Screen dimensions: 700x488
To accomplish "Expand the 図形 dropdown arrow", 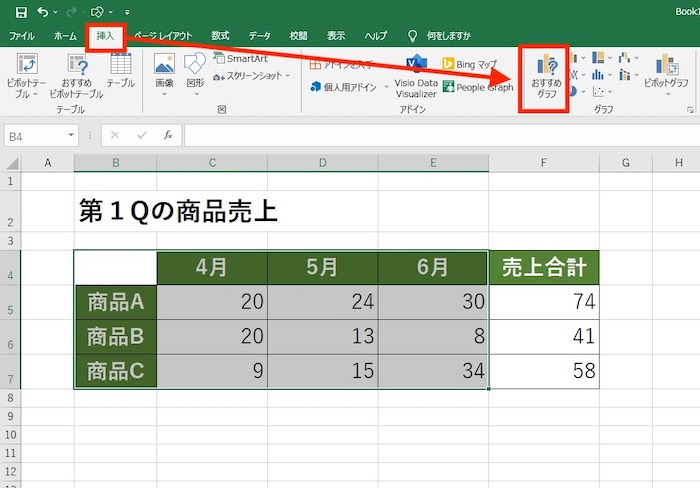I will pyautogui.click(x=196, y=94).
